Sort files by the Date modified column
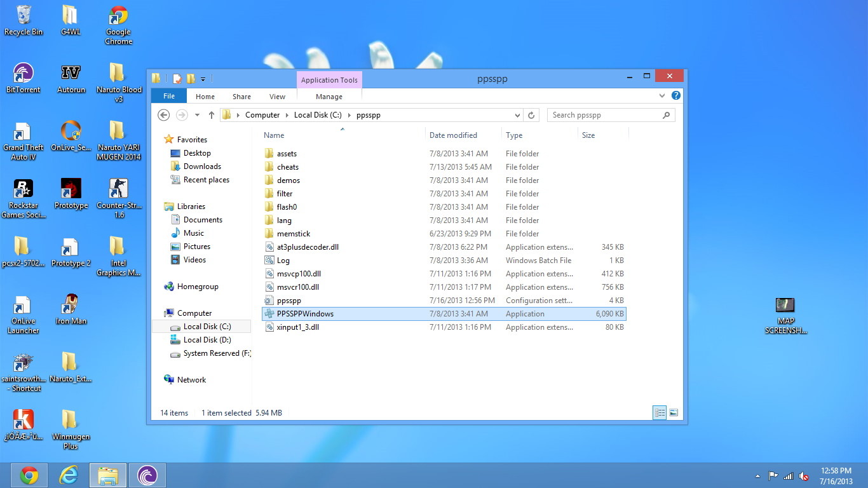The image size is (868, 488). [453, 135]
